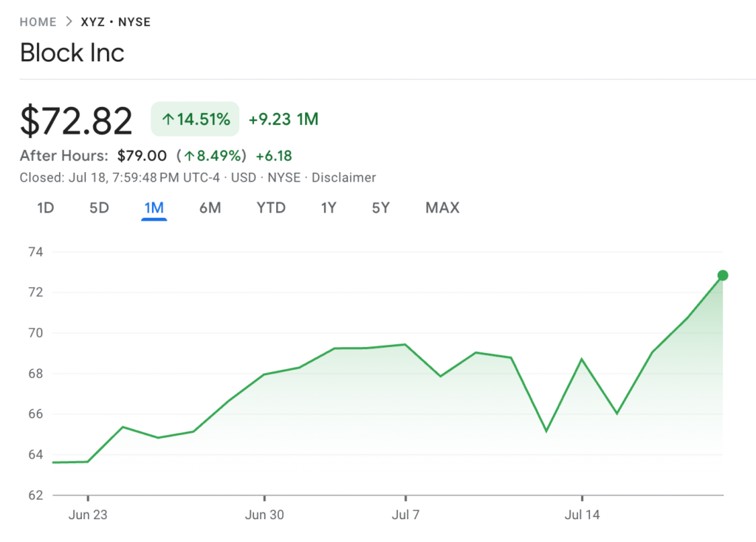756x542 pixels.
Task: Click the up arrow beside 8.49% after hours
Action: coord(190,156)
